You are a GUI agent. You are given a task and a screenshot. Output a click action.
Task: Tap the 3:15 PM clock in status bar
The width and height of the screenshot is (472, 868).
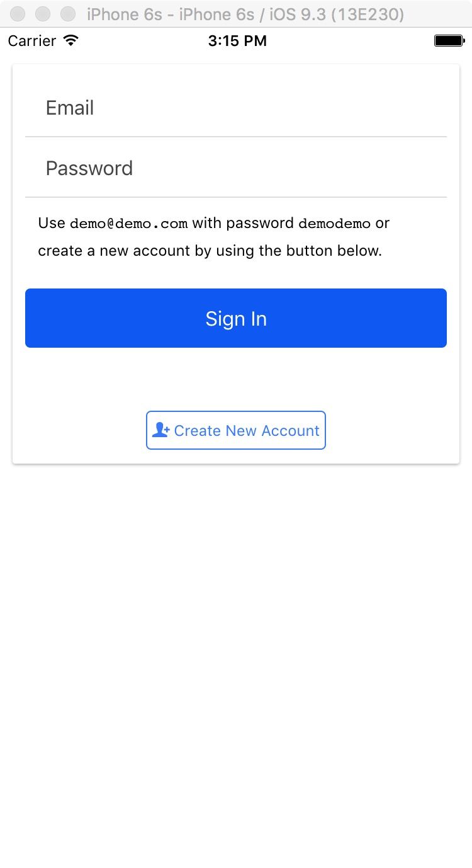pos(237,41)
